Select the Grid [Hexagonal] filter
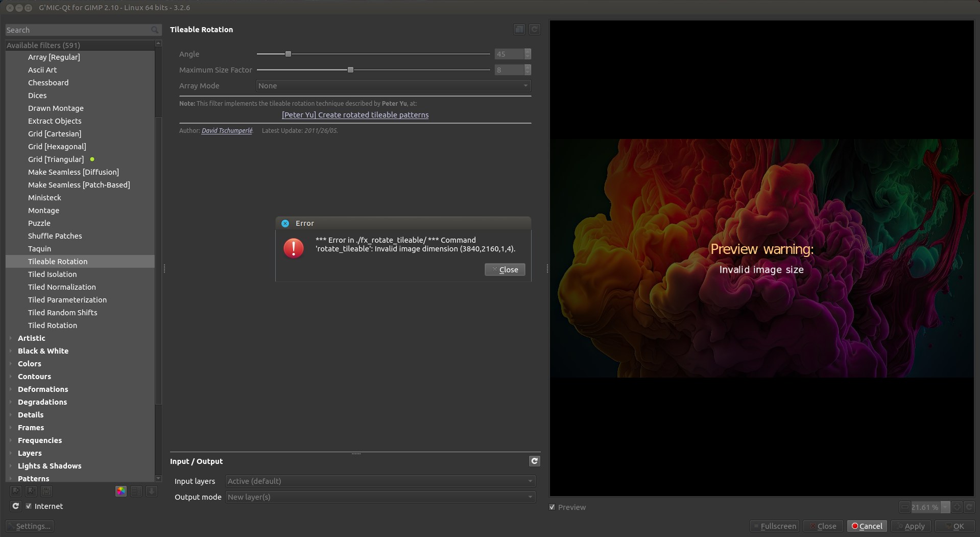Viewport: 980px width, 537px height. tap(57, 147)
